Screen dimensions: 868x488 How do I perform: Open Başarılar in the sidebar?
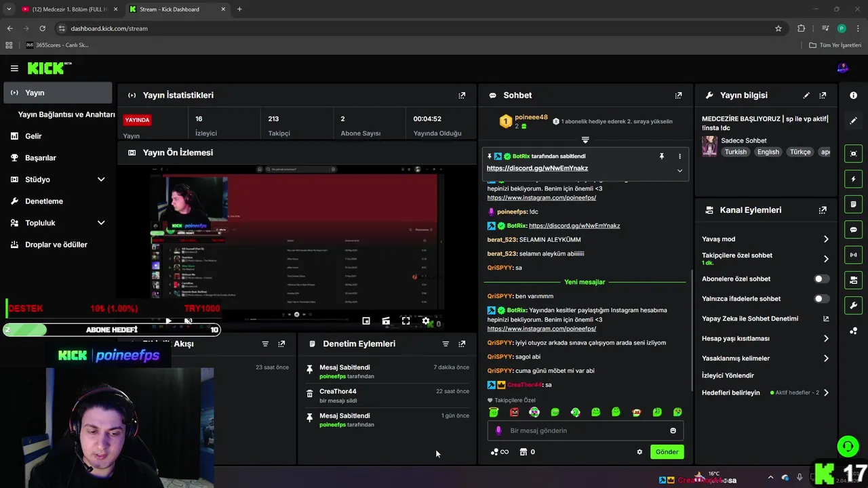click(40, 158)
